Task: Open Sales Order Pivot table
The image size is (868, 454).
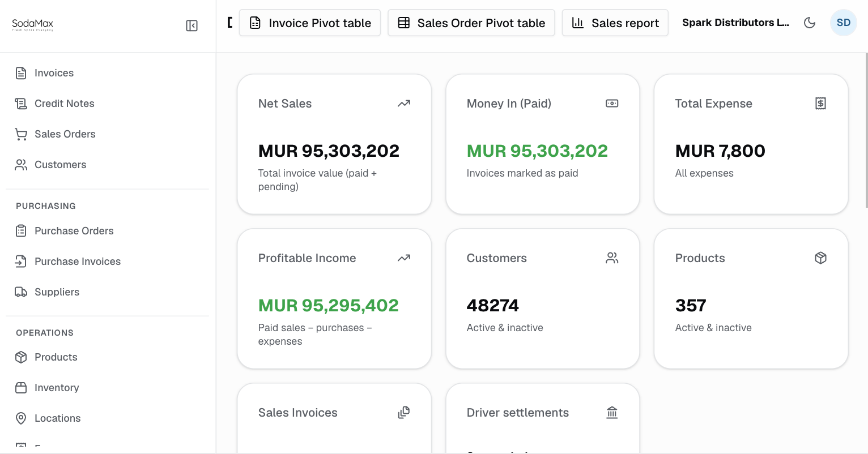Action: (471, 23)
